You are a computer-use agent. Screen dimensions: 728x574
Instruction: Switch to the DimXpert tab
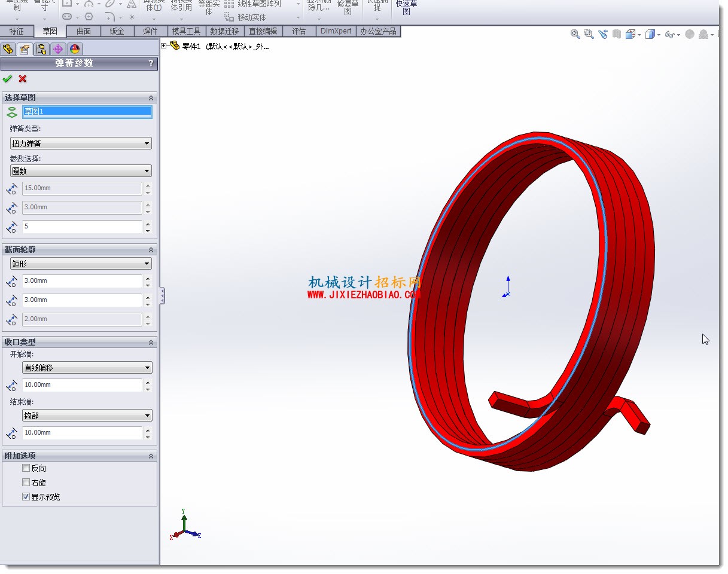point(336,31)
